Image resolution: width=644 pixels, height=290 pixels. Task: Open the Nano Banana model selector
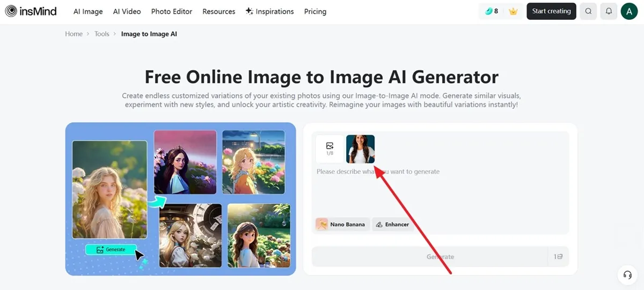(341, 225)
